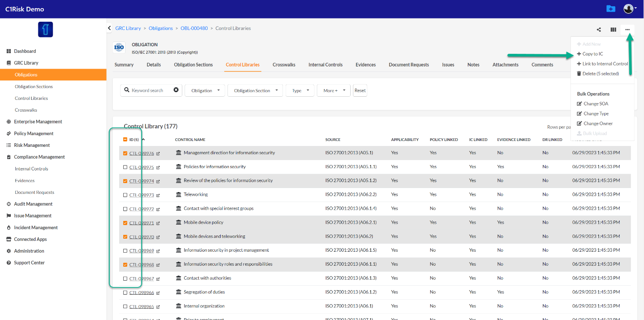Focus the Keyword search field

[152, 90]
